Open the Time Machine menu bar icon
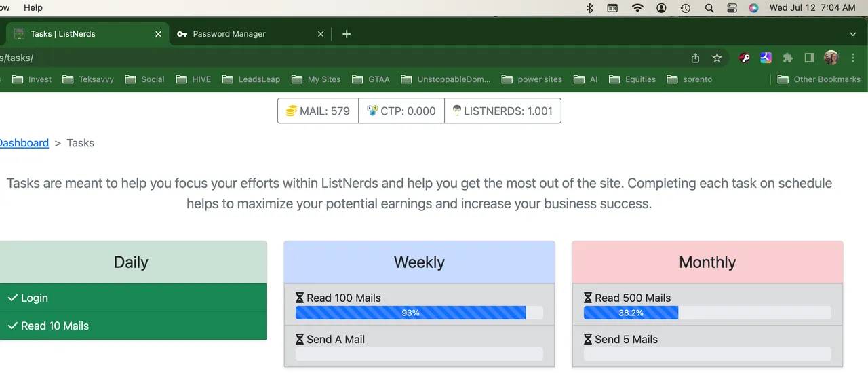 [686, 8]
